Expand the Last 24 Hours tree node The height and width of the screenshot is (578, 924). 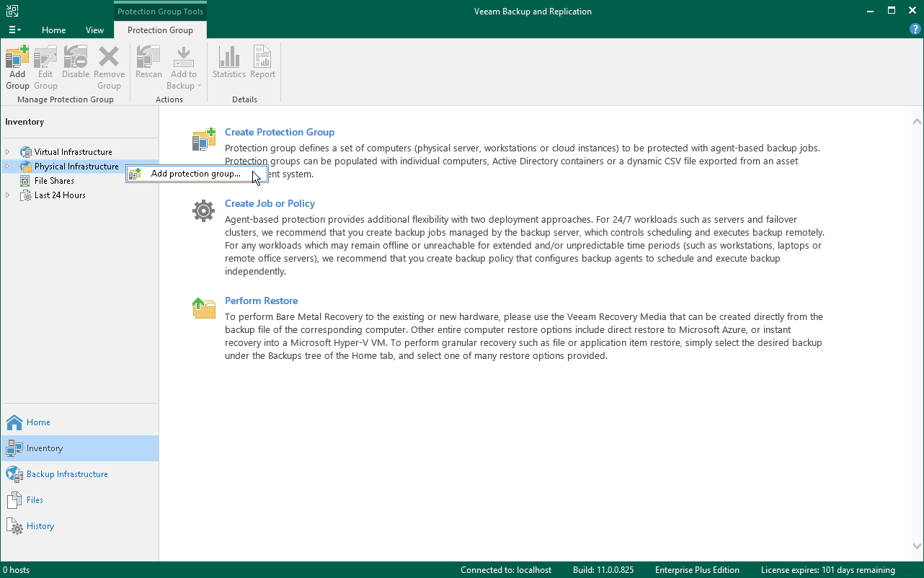[8, 195]
